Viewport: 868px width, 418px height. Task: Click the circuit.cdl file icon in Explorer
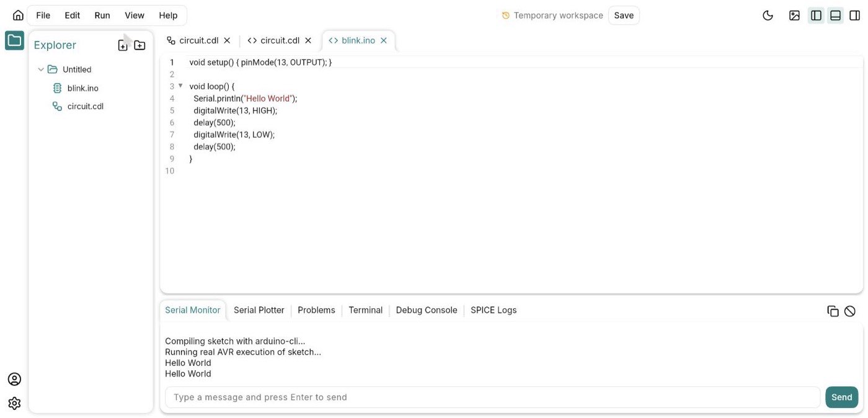[x=57, y=106]
